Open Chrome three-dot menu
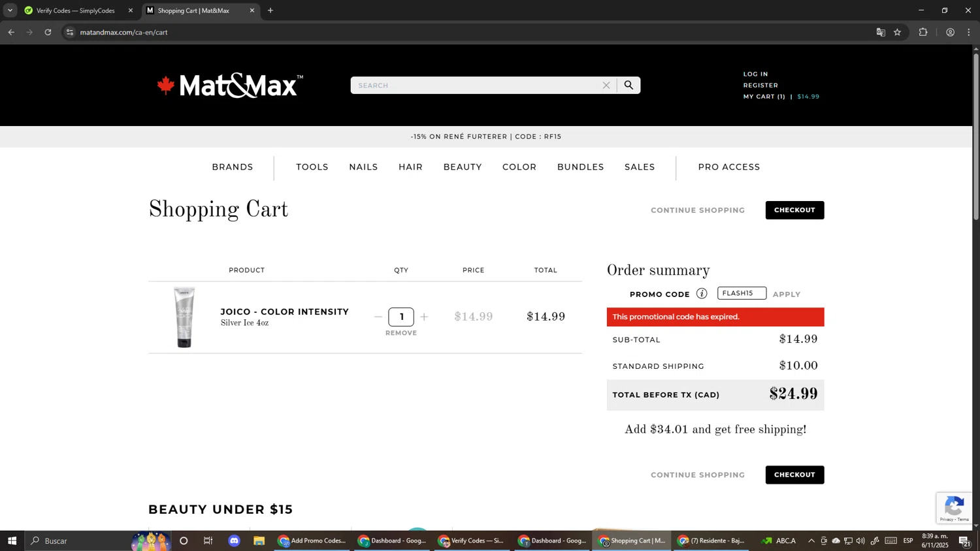The width and height of the screenshot is (980, 551). click(969, 32)
